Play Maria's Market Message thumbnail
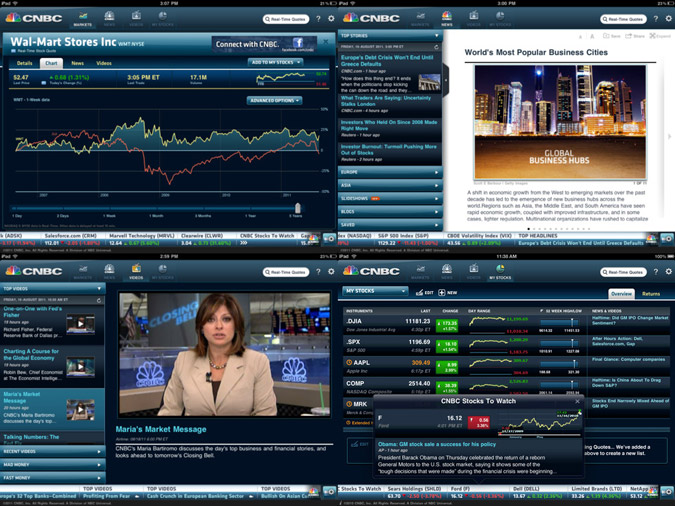Image resolution: width=675 pixels, height=506 pixels. pos(81,410)
